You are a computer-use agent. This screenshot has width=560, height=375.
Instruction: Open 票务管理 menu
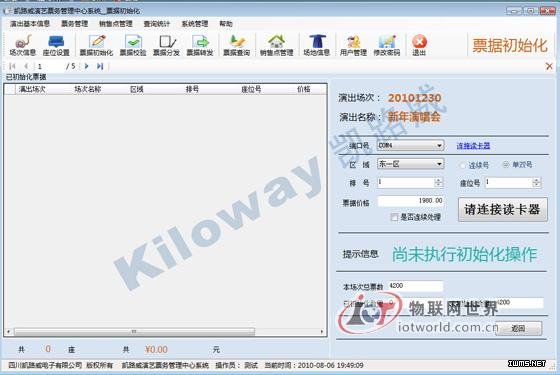[74, 24]
